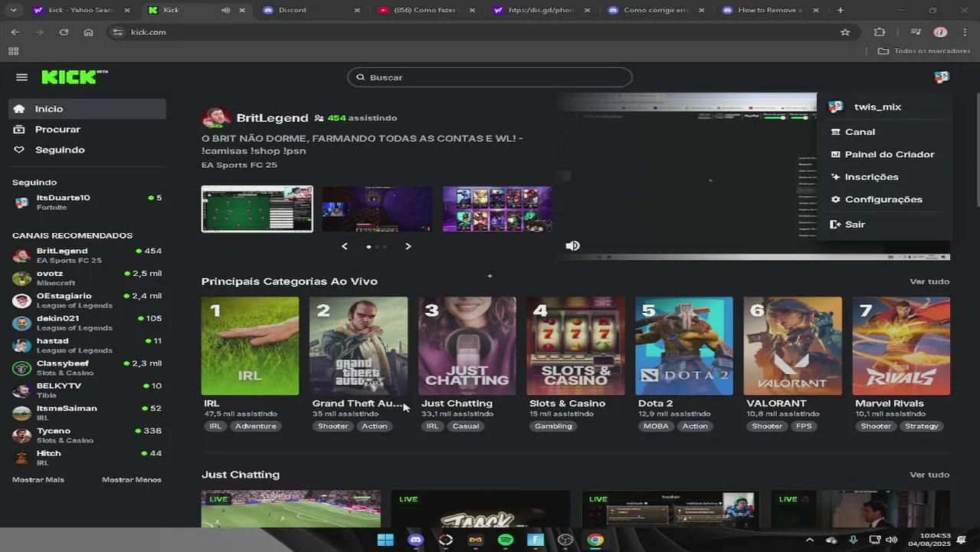Reload the page in browser
Viewport: 980px width, 552px height.
(64, 32)
